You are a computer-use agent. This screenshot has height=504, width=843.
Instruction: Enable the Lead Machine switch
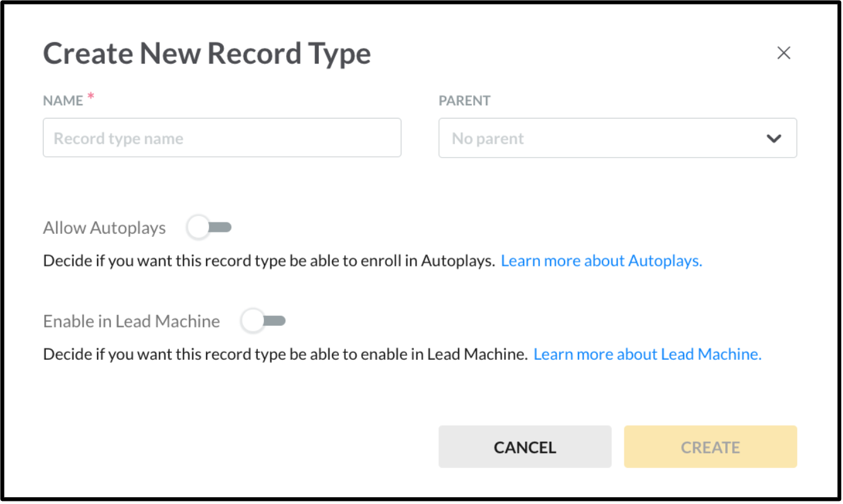(263, 321)
